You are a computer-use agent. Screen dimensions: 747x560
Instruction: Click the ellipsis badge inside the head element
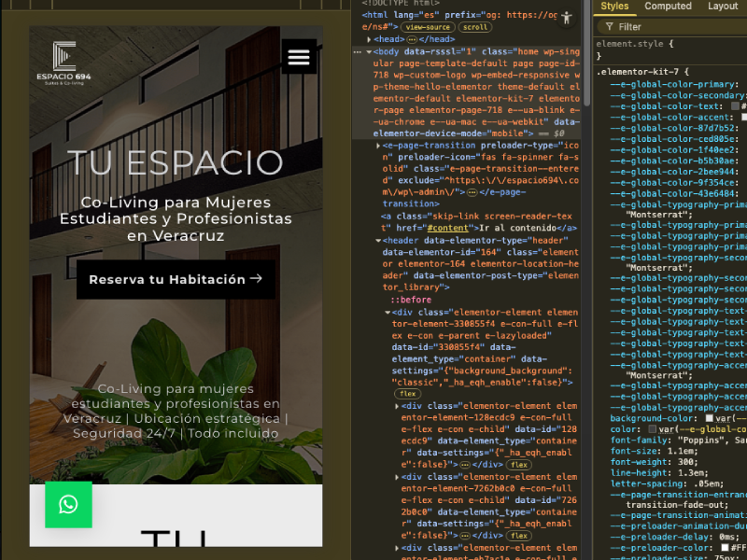point(412,39)
